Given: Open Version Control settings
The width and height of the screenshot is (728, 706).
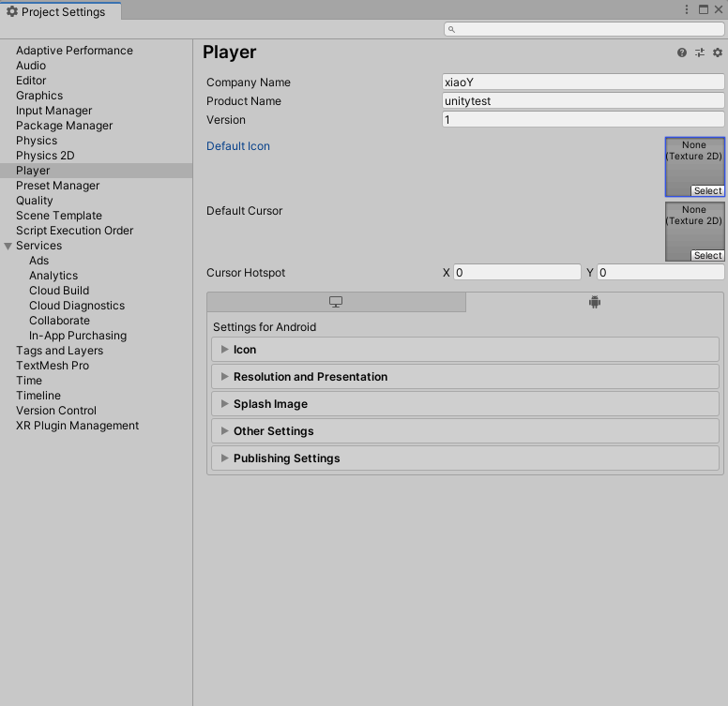Looking at the screenshot, I should click(56, 411).
